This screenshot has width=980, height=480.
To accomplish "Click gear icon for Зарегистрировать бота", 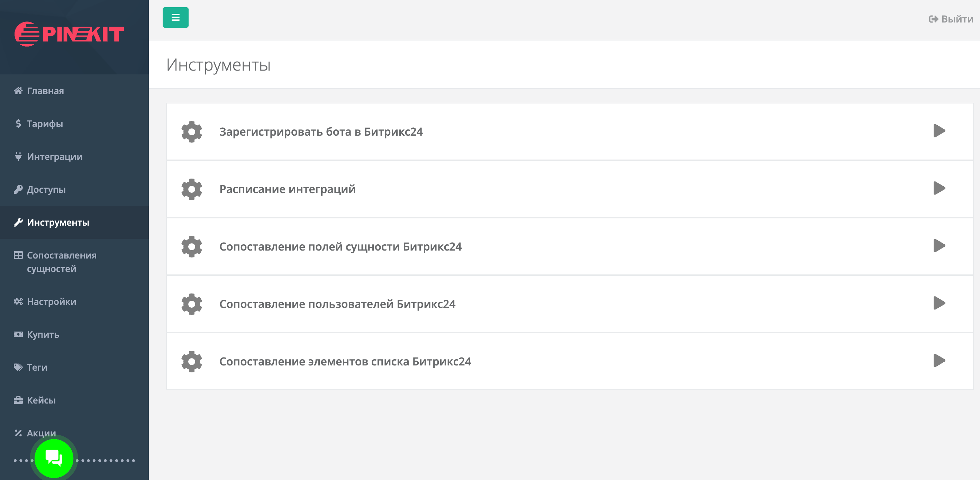I will [x=192, y=132].
